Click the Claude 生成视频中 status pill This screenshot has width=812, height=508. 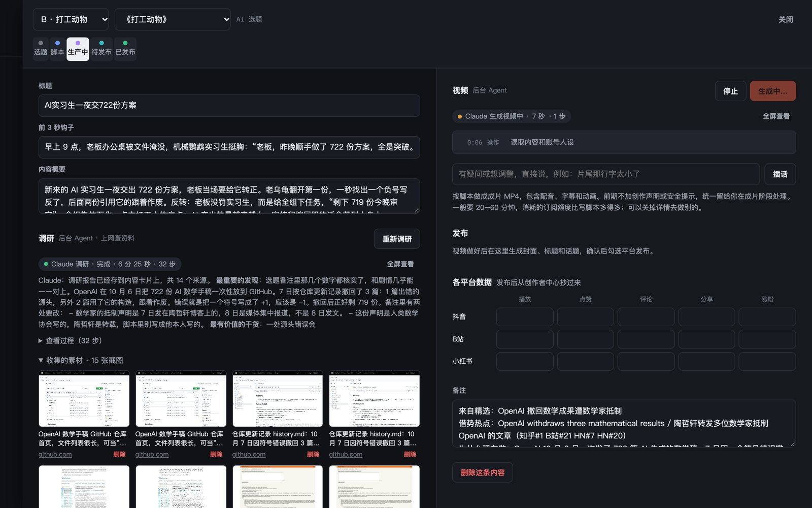(512, 116)
